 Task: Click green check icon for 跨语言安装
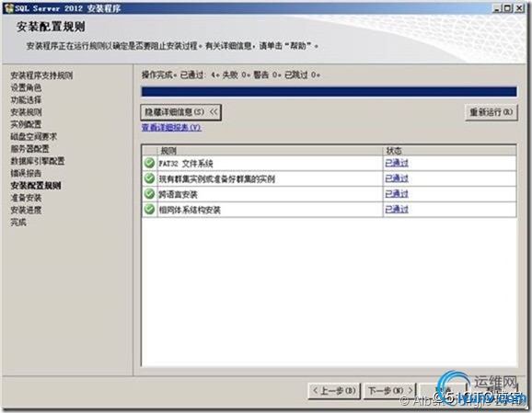149,193
